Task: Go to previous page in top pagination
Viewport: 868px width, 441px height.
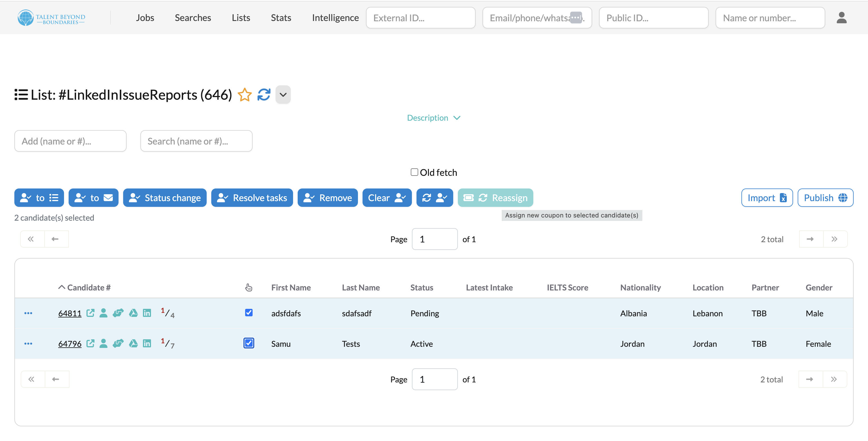Action: 56,239
